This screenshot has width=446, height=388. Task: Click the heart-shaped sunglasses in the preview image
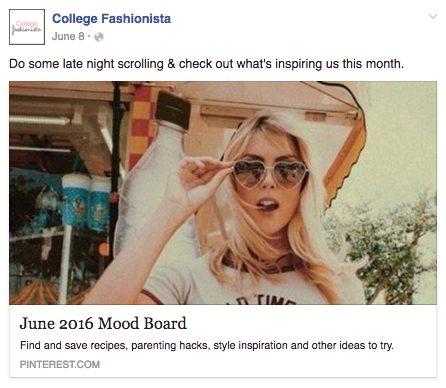click(270, 174)
